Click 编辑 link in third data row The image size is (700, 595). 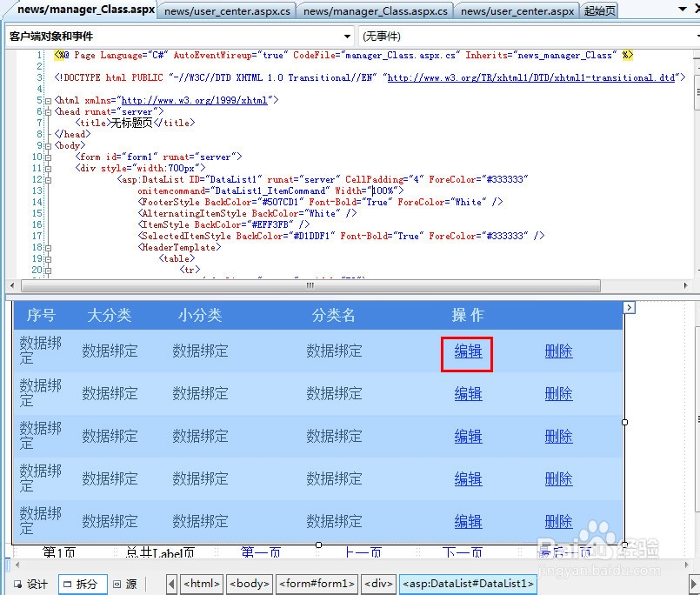coord(468,437)
